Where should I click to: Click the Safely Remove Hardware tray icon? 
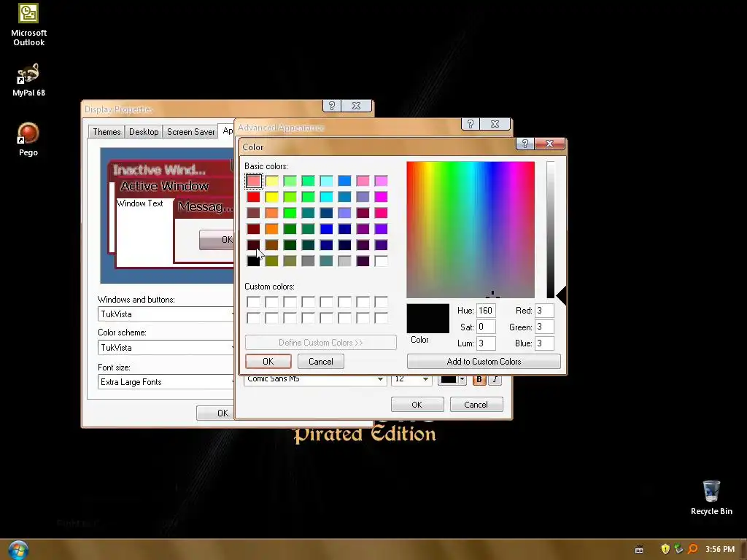pyautogui.click(x=678, y=549)
